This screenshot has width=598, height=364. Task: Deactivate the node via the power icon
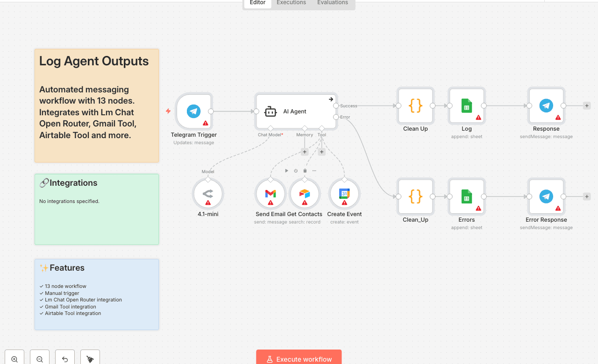click(295, 170)
